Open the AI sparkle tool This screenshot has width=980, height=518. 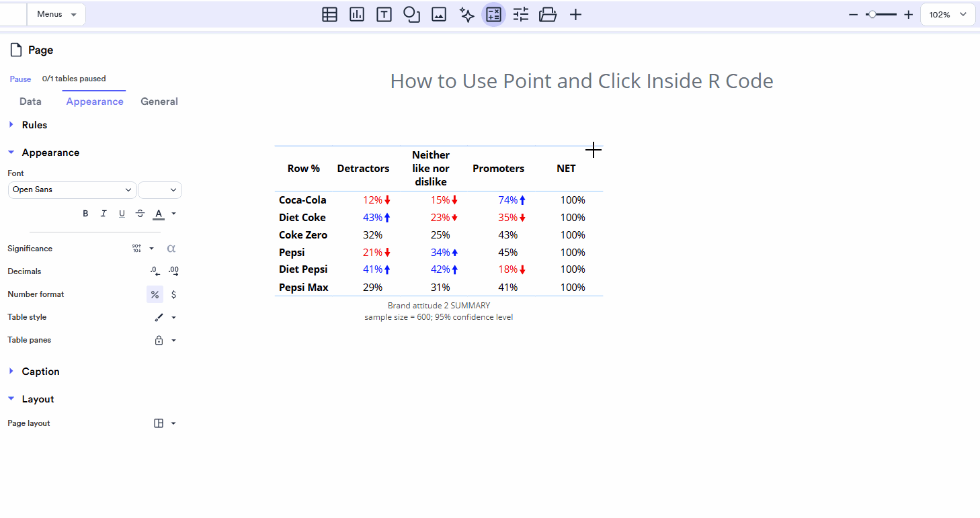[x=466, y=14]
